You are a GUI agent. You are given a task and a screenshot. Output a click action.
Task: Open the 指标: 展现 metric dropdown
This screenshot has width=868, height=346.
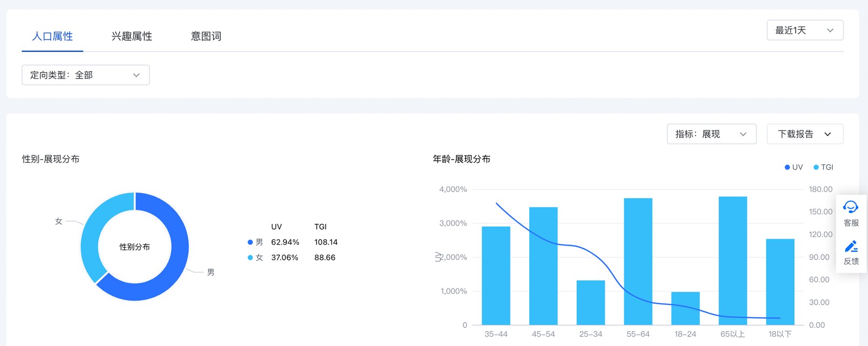coord(711,134)
